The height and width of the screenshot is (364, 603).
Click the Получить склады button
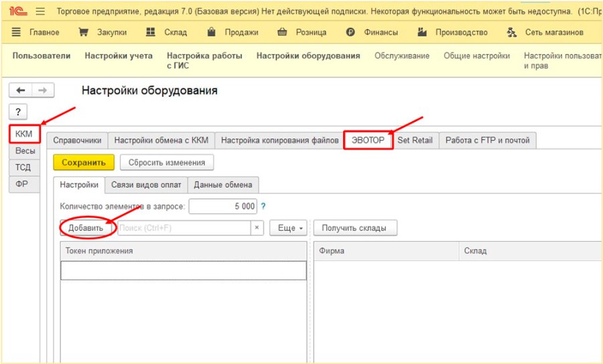pos(354,228)
